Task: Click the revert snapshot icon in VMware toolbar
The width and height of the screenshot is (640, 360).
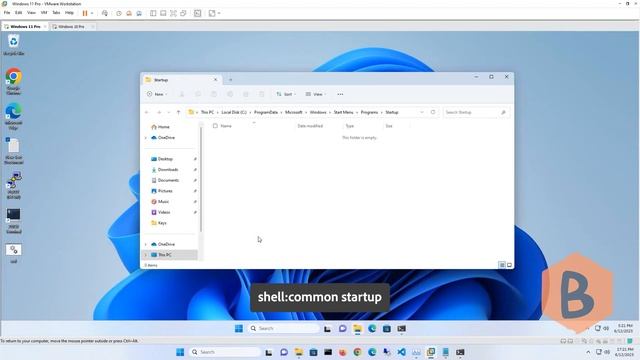Action: pyautogui.click(x=129, y=13)
